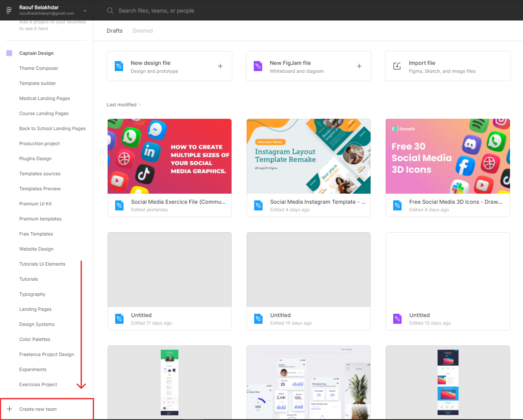Open Website Design project
523x420 pixels.
pyautogui.click(x=36, y=249)
